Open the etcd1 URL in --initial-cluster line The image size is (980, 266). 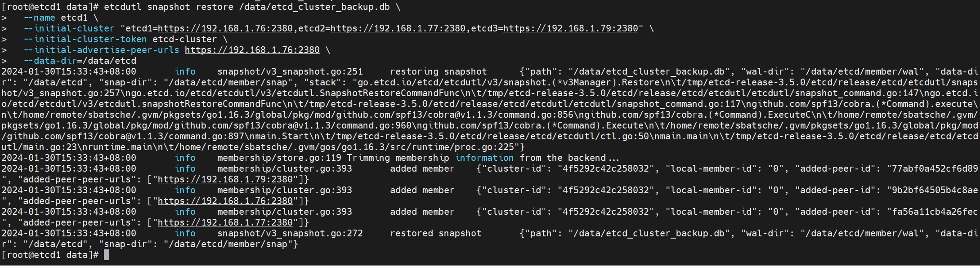pyautogui.click(x=225, y=28)
